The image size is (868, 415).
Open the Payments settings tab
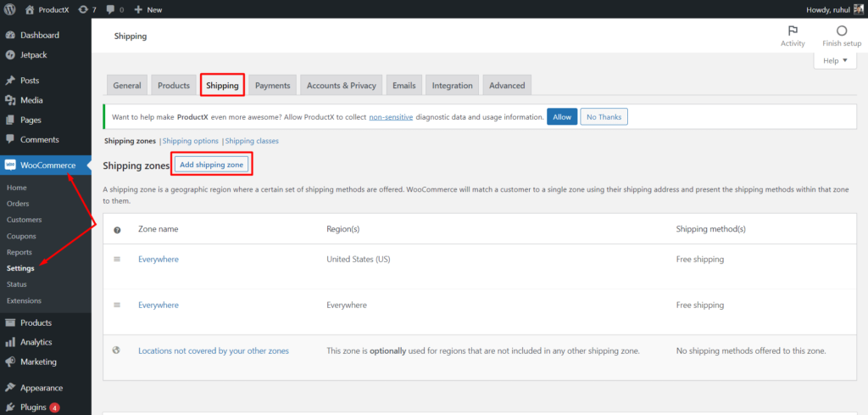[272, 86]
